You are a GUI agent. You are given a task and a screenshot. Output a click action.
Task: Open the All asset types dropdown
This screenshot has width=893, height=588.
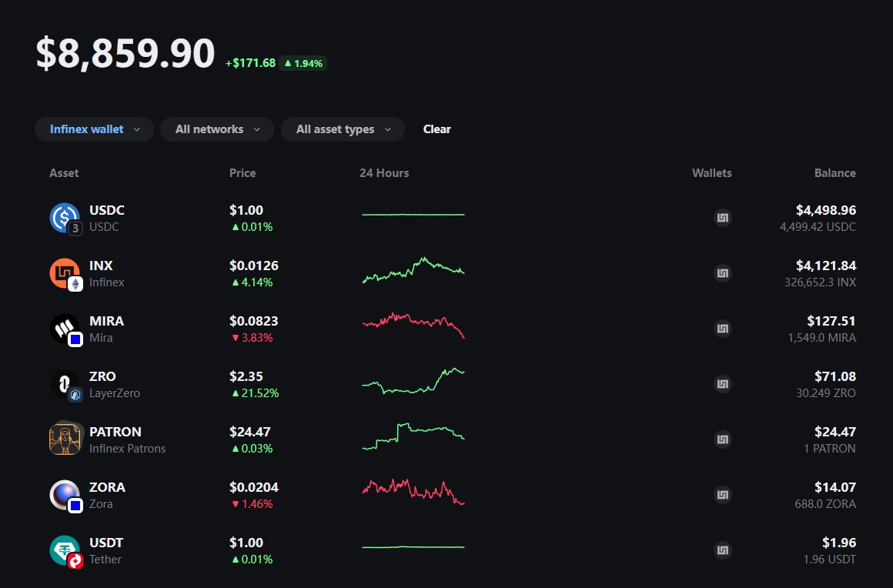click(343, 129)
